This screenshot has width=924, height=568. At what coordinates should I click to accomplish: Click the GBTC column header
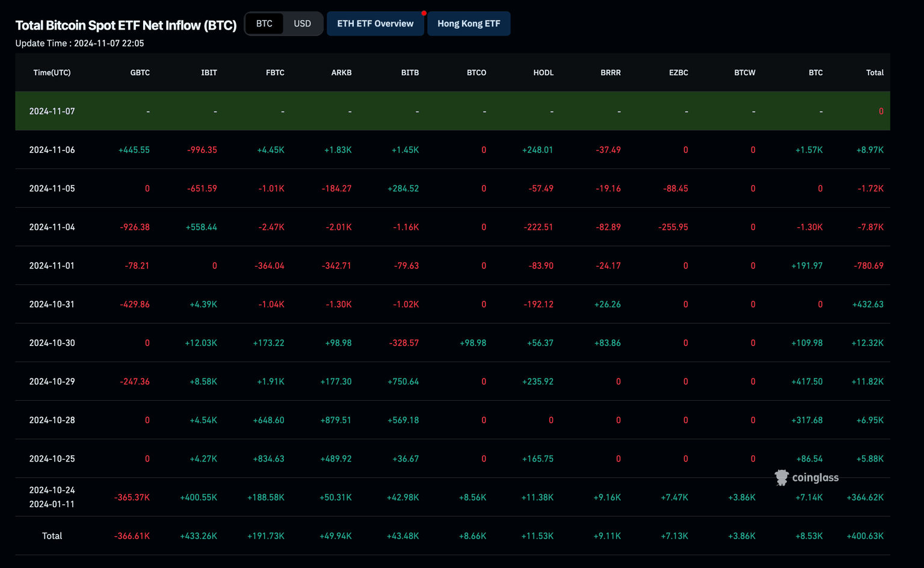140,73
